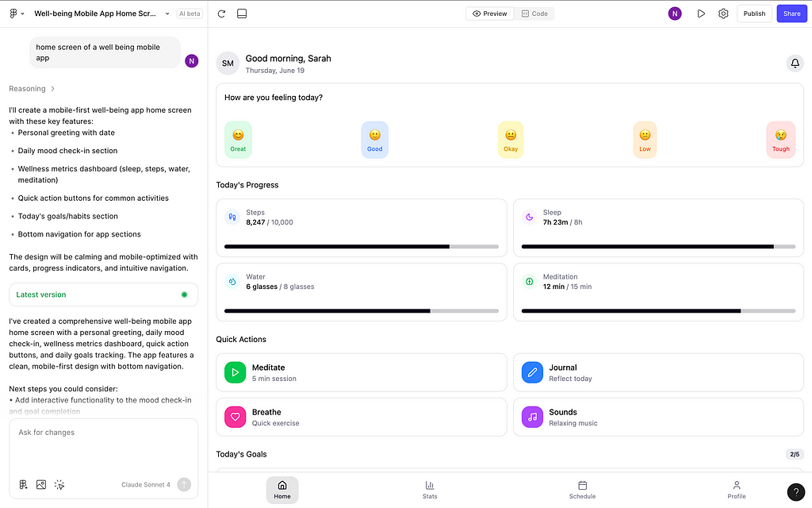Click the play present icon

701,14
